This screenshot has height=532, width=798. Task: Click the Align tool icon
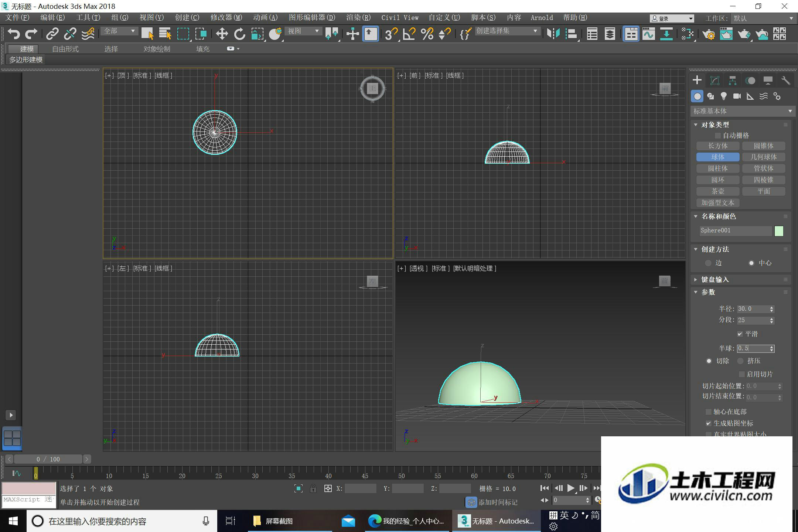pos(571,34)
